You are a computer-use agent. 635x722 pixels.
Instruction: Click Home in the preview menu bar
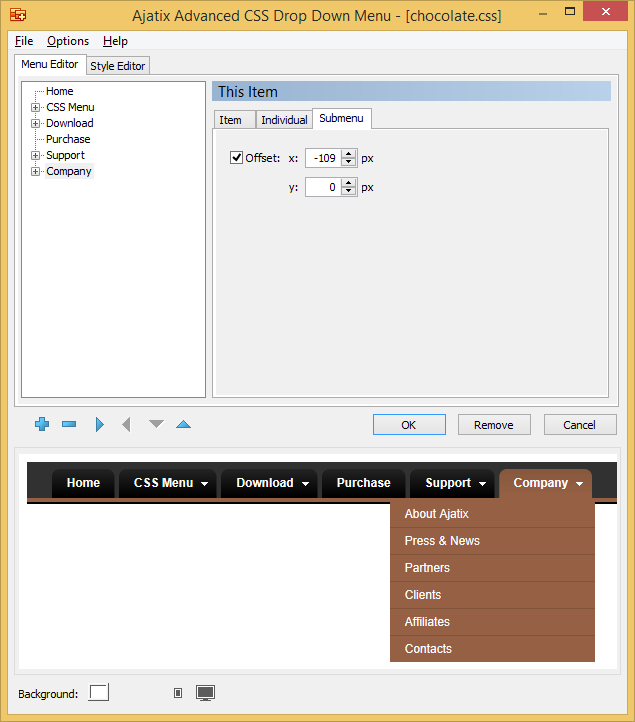(x=83, y=483)
